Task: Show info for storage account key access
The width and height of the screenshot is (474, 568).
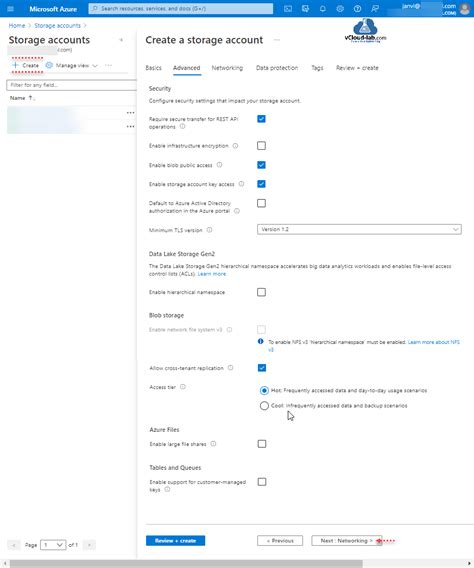Action: point(241,184)
